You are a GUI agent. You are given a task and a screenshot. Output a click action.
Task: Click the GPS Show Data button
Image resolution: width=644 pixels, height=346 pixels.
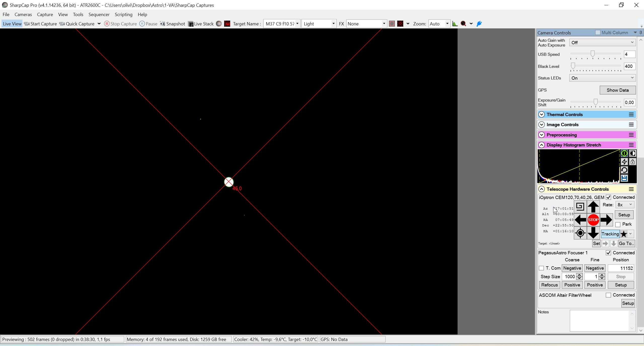(618, 90)
